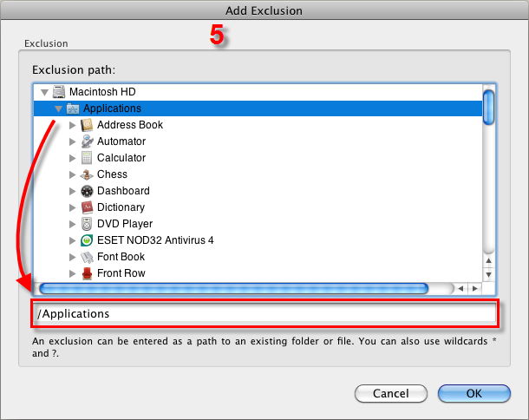Click the Automator robot icon
This screenshot has width=529, height=420.
click(x=87, y=141)
